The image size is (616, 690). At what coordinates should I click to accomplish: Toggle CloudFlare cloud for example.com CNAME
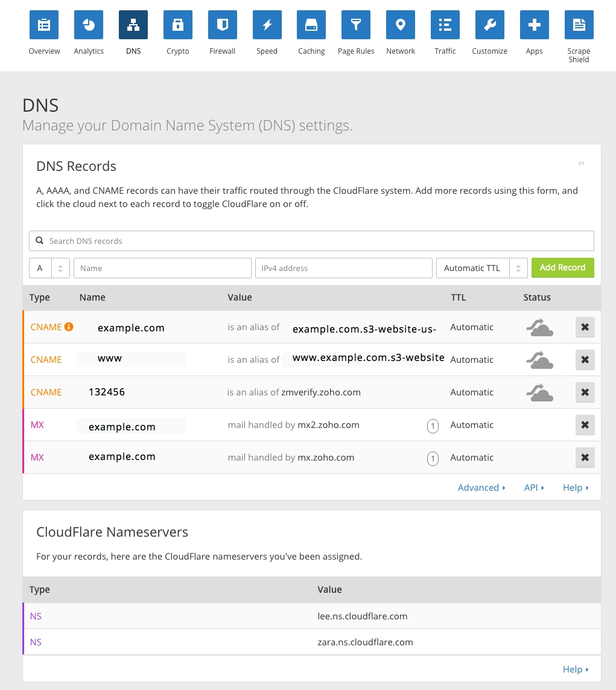tap(539, 327)
